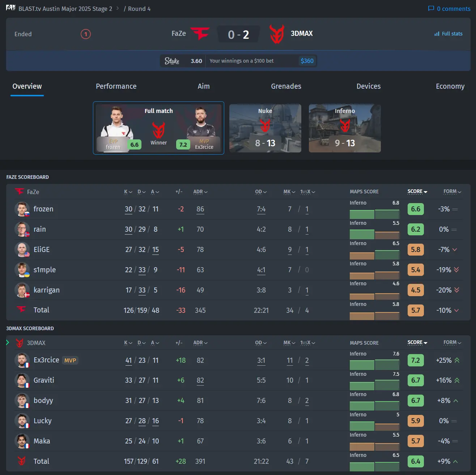Click Maka's player avatar

click(x=22, y=441)
